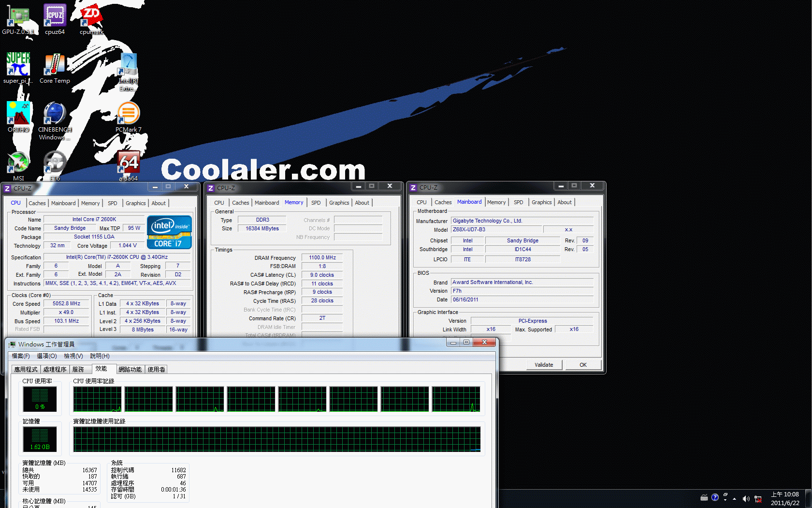The height and width of the screenshot is (508, 812).
Task: Open the 網路功能 tab in Task Manager
Action: point(130,369)
